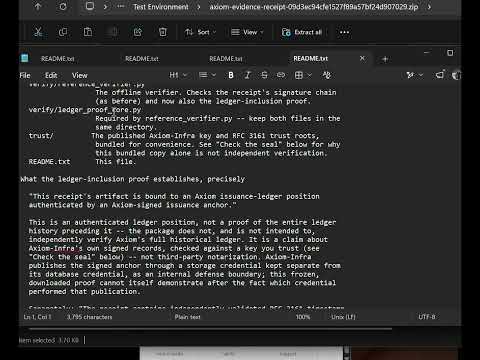Open the Copilot rewrite dropdown in Notepad

point(414,75)
